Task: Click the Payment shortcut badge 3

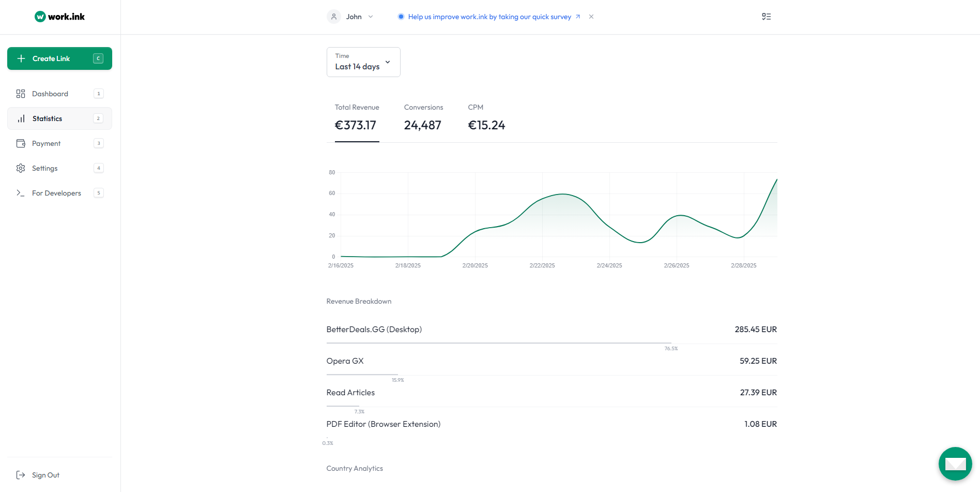Action: 99,143
